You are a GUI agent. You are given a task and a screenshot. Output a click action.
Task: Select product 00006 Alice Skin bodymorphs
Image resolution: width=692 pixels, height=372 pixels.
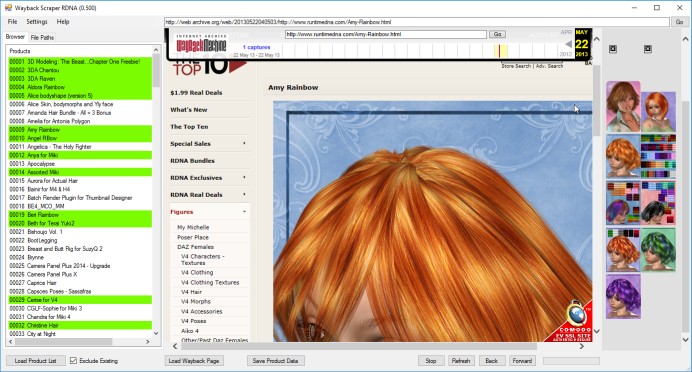(80, 104)
